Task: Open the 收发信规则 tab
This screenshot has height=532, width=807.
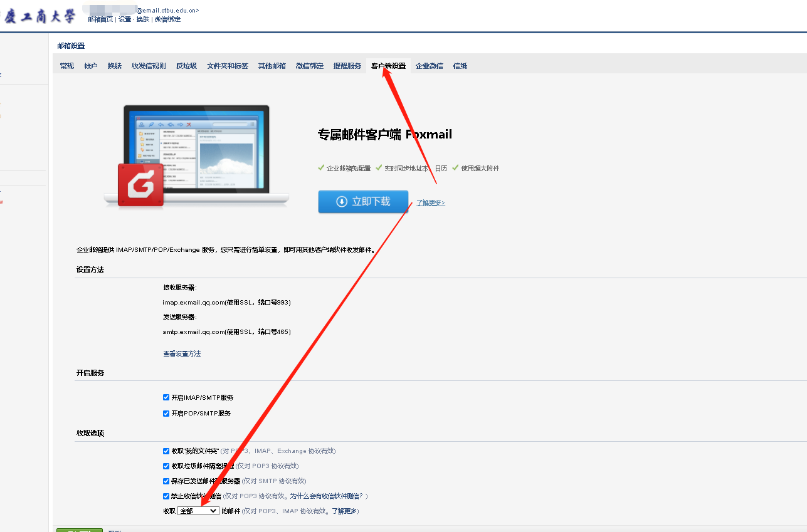Action: coord(149,66)
